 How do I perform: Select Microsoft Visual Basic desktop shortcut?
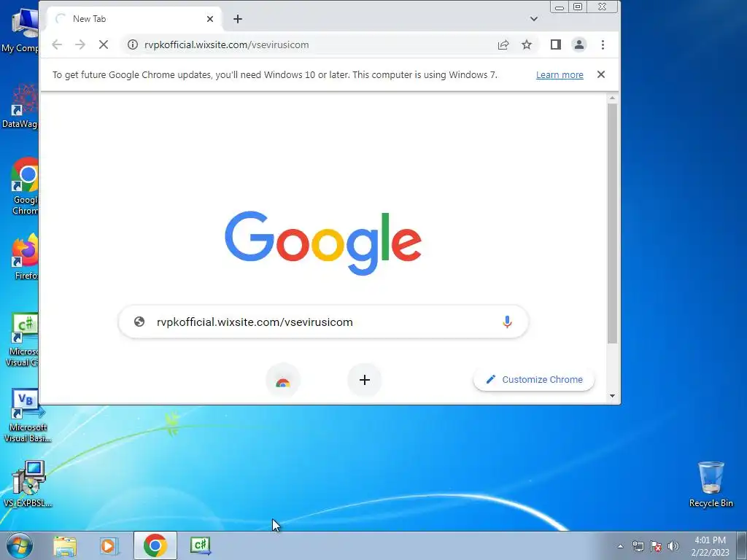tap(28, 416)
